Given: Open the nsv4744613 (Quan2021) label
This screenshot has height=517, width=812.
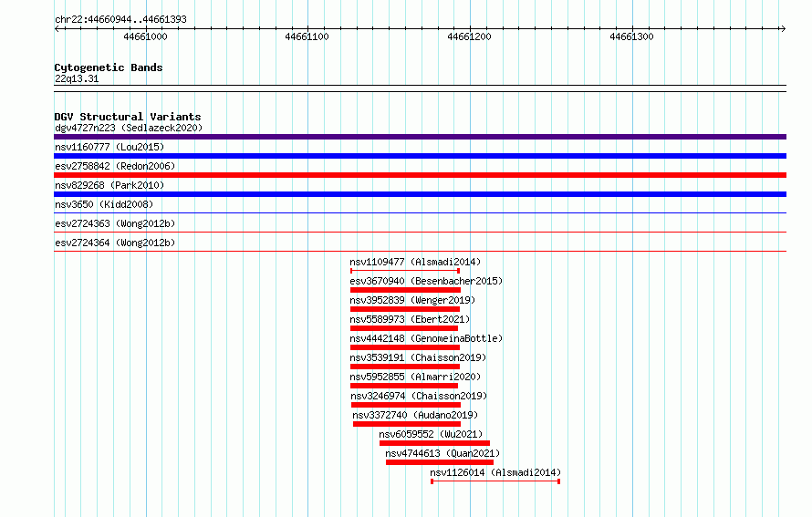Looking at the screenshot, I should coord(442,453).
